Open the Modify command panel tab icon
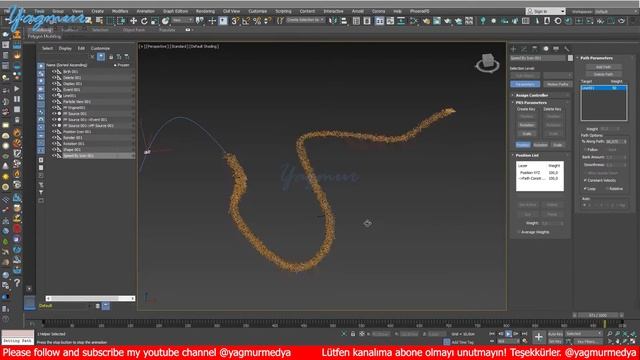This screenshot has width=640, height=360. pyautogui.click(x=524, y=49)
